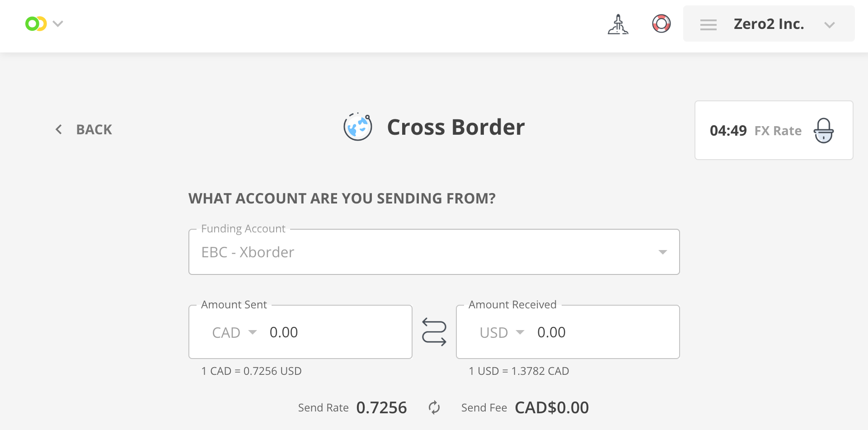Toggle the sending currency to USD
Screen dimensions: 868x430
click(x=234, y=332)
